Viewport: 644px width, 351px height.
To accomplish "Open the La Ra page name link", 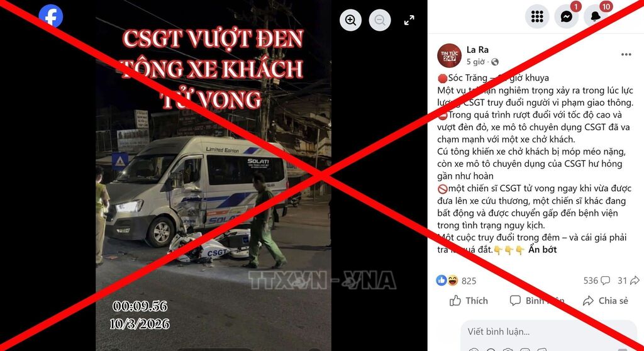I will (477, 50).
